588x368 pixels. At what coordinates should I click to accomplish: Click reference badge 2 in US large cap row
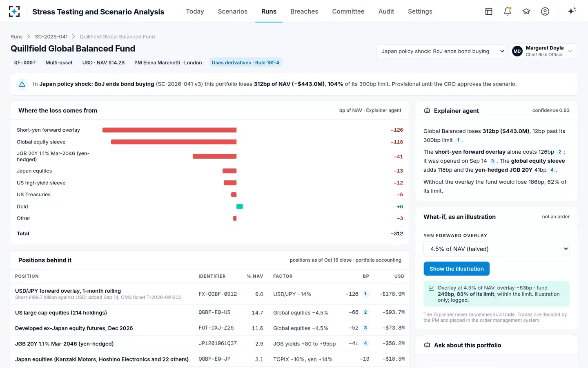[x=365, y=312]
